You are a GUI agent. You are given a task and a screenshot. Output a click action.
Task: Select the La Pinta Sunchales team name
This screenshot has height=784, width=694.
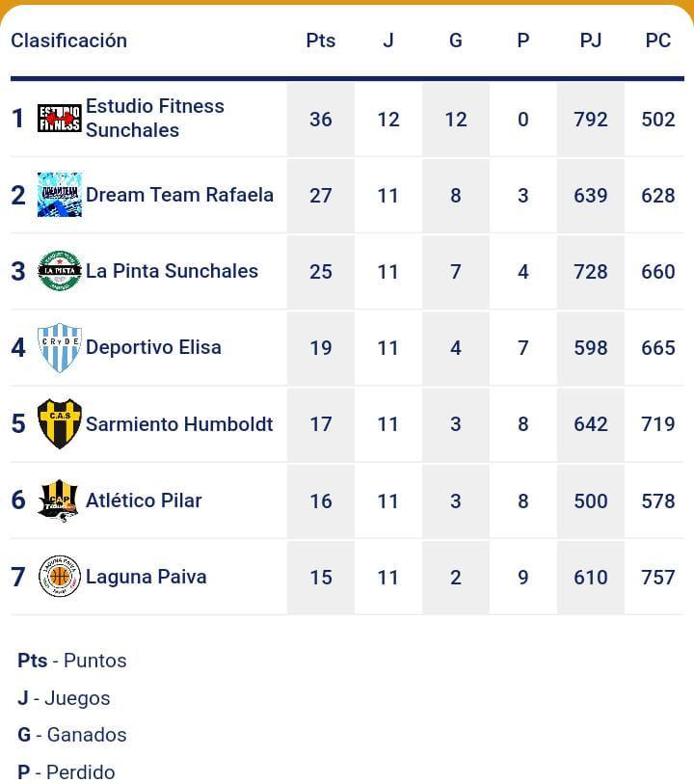coord(172,271)
